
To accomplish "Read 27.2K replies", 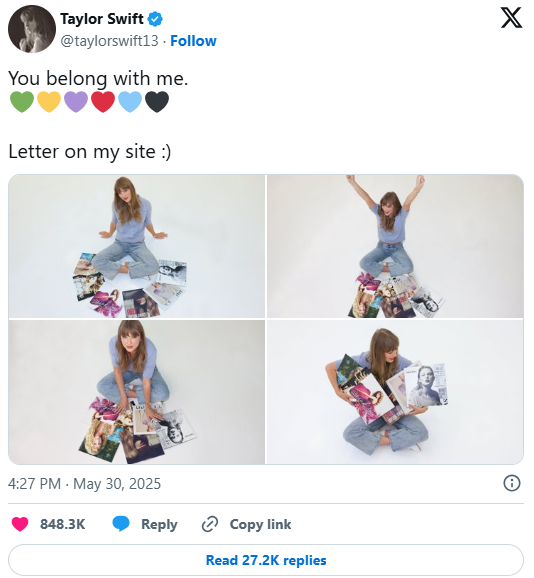I will coord(266,560).
